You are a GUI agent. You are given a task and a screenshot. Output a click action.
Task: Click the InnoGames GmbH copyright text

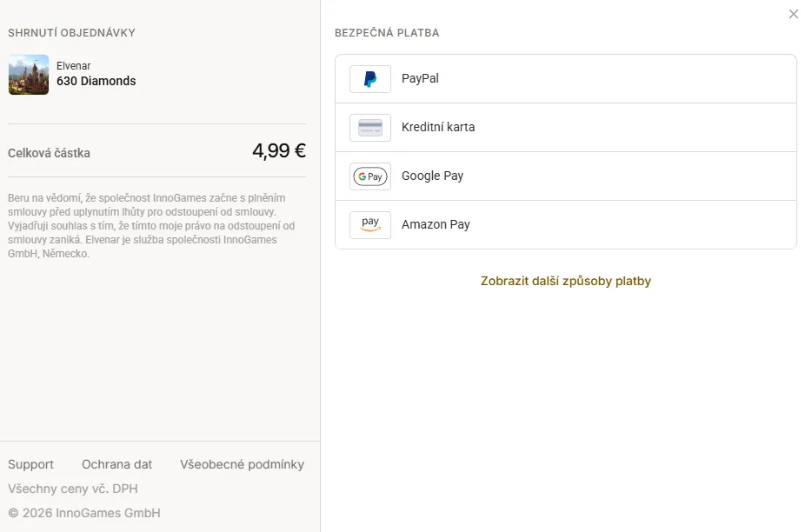tap(84, 513)
